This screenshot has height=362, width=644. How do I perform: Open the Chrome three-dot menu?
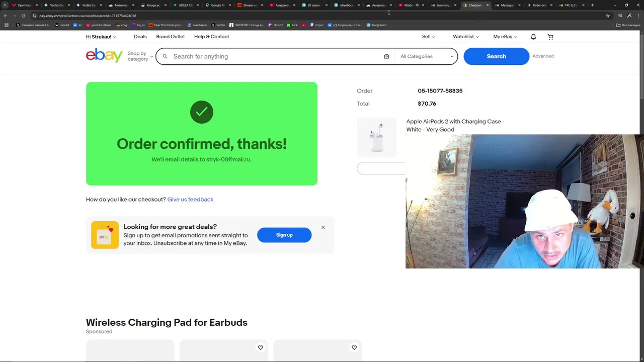(638, 16)
